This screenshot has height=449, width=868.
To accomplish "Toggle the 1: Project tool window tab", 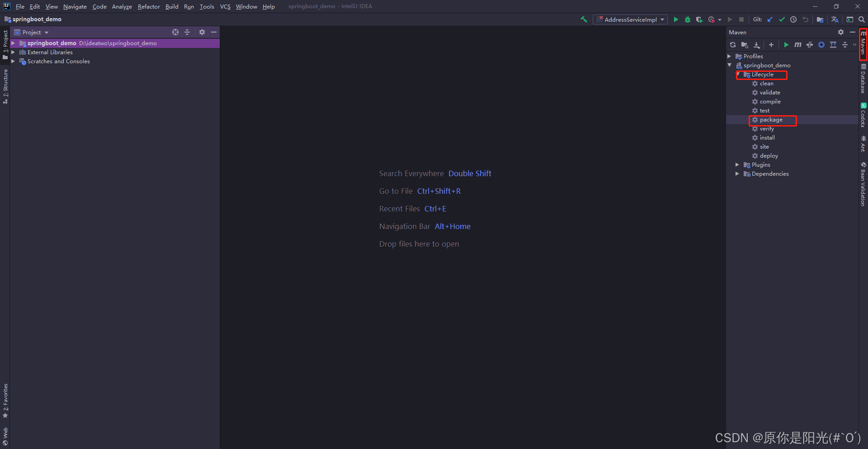I will (5, 44).
